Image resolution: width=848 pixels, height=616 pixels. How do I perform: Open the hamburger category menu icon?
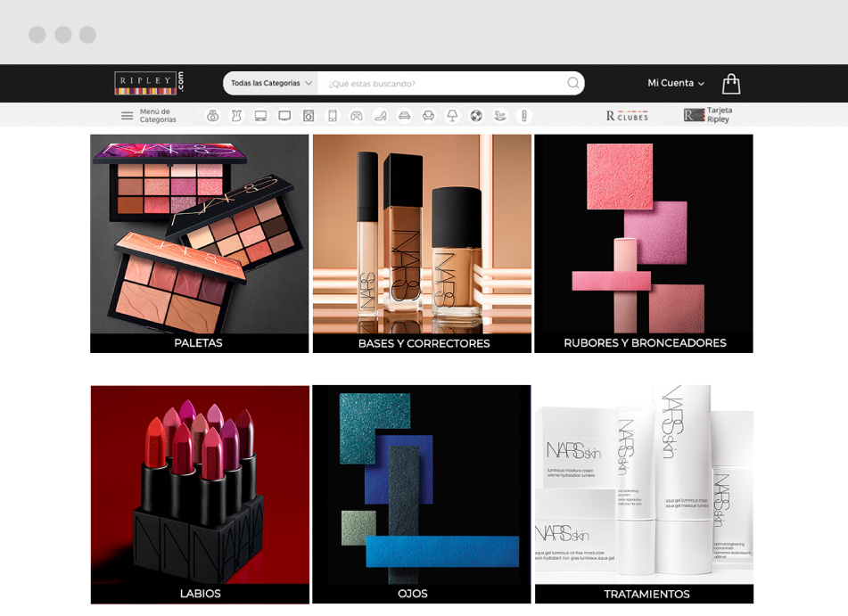tap(128, 116)
